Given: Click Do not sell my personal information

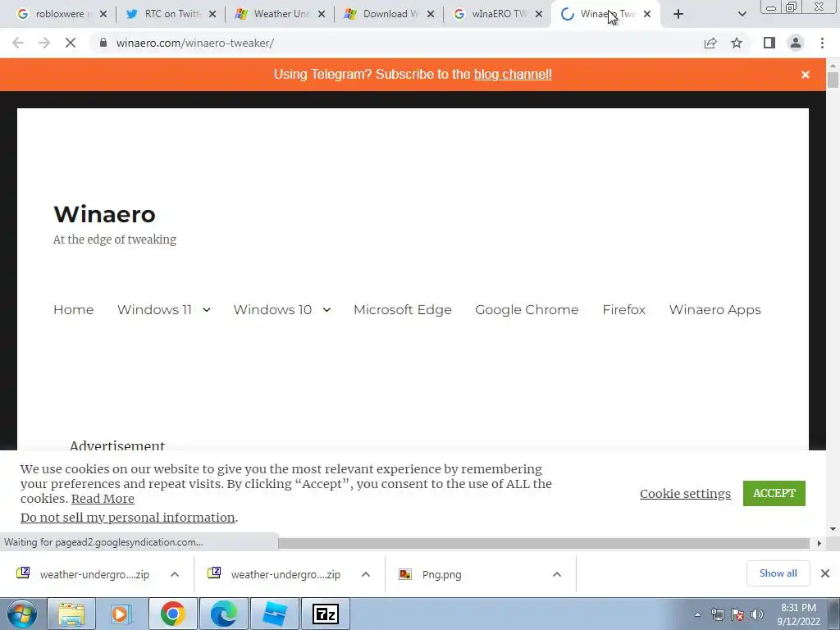Looking at the screenshot, I should [127, 518].
